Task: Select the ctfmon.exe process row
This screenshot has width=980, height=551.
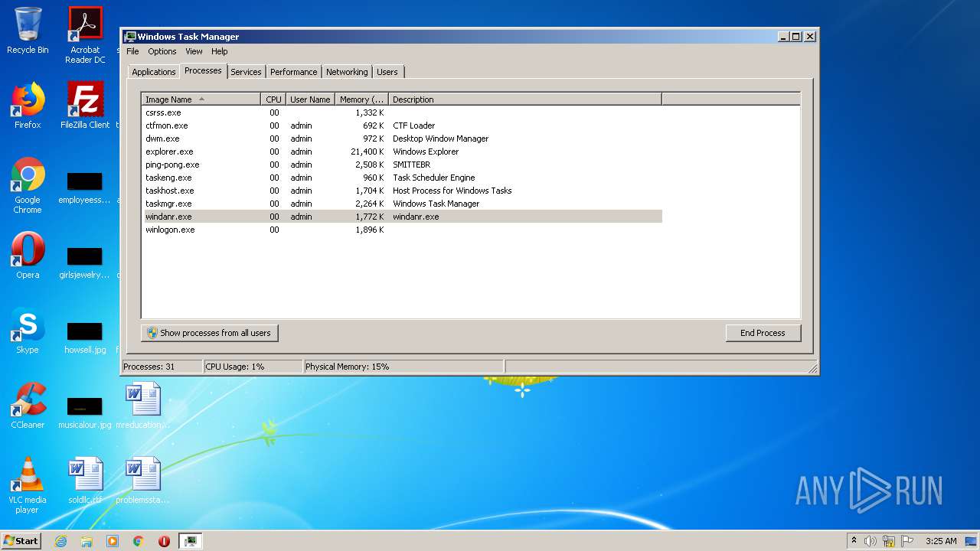Action: point(402,126)
